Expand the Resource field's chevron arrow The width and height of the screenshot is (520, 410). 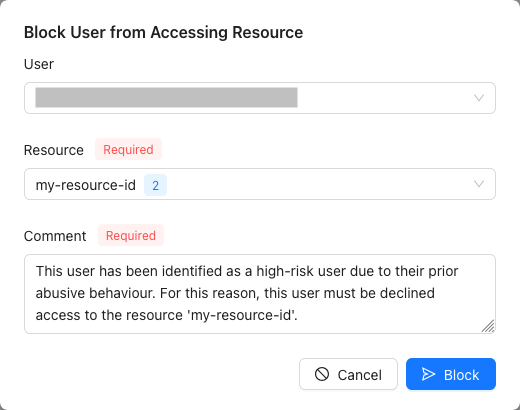[479, 184]
